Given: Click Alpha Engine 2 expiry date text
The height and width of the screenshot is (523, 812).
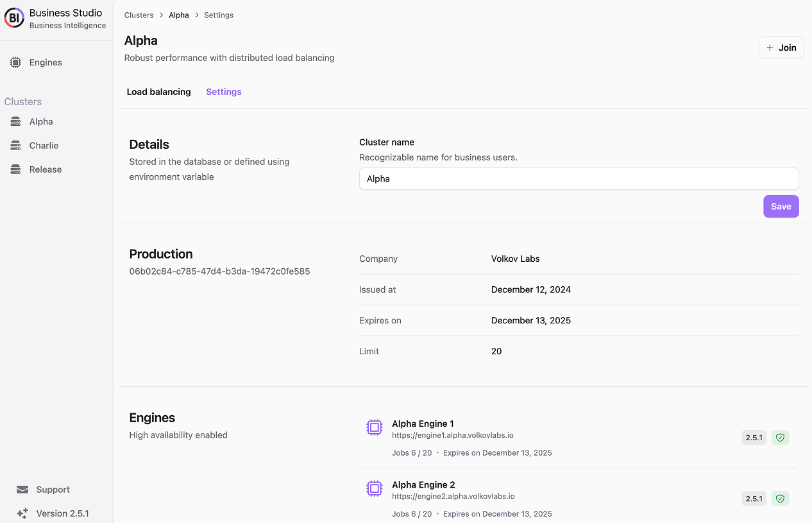Looking at the screenshot, I should [x=498, y=513].
